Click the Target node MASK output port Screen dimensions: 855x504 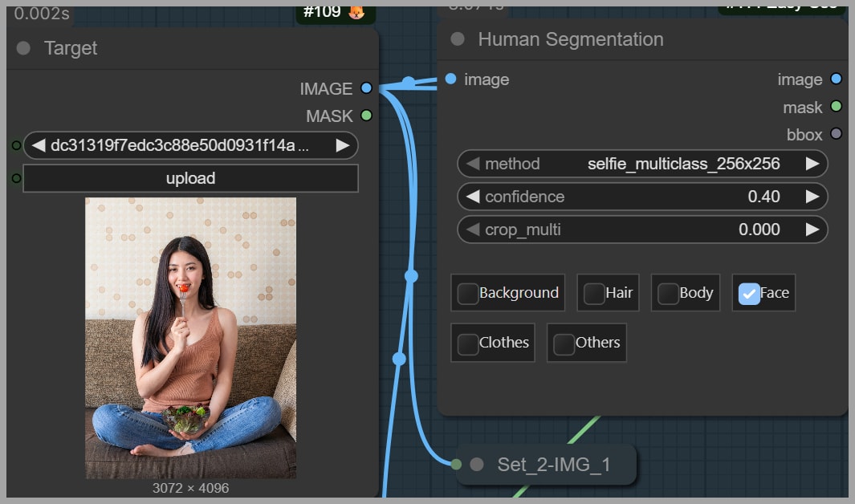click(x=366, y=116)
